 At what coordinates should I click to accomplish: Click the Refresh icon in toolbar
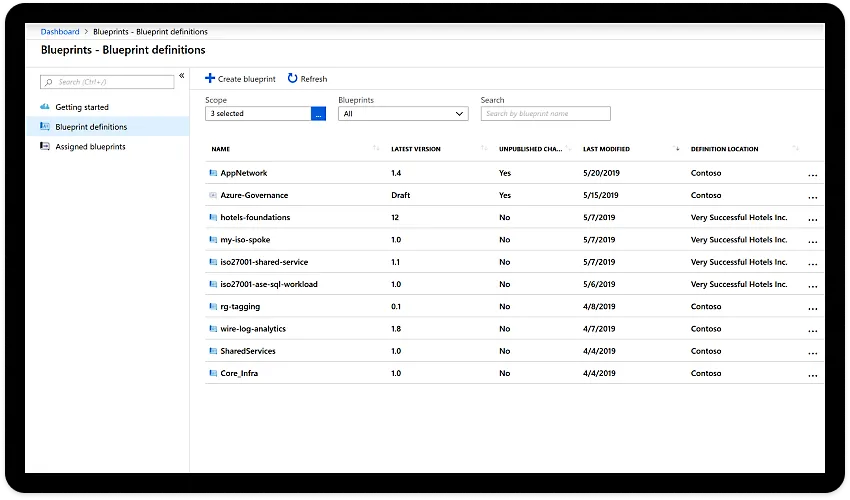point(292,79)
